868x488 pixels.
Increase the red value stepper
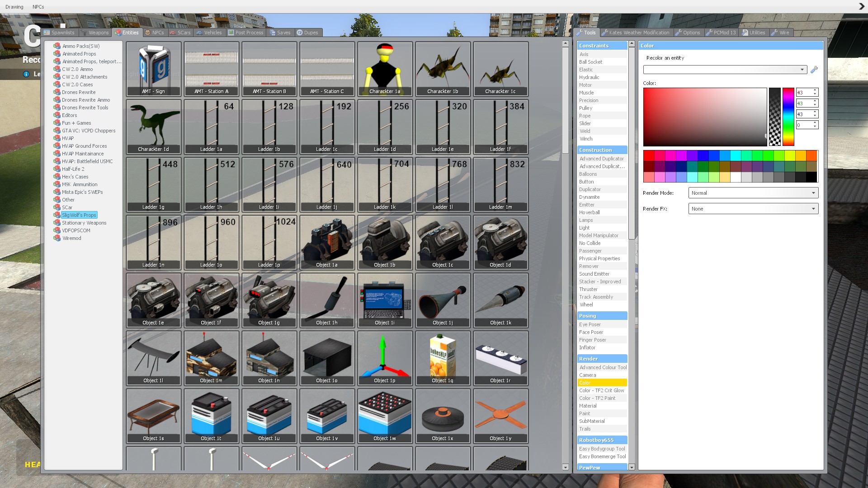(815, 90)
